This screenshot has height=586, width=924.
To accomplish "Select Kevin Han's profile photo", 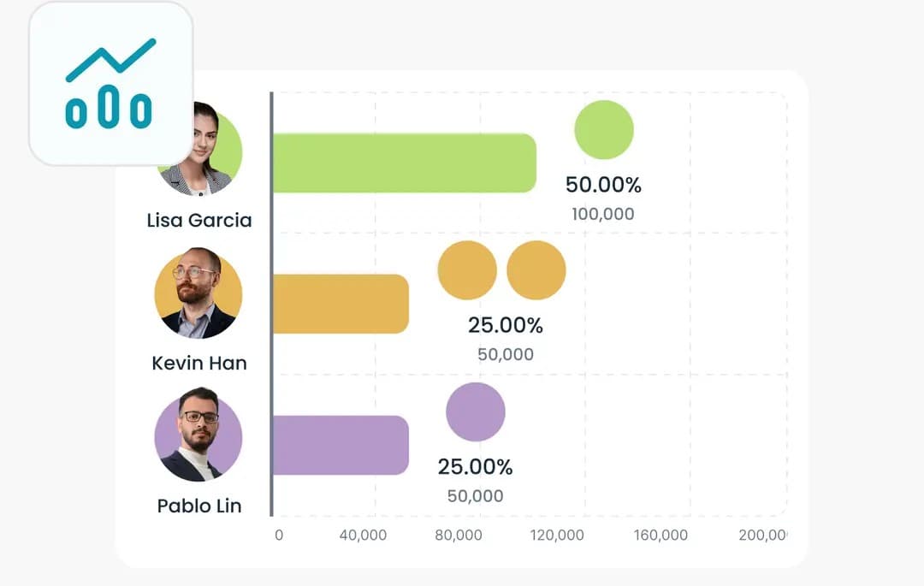I will [198, 293].
